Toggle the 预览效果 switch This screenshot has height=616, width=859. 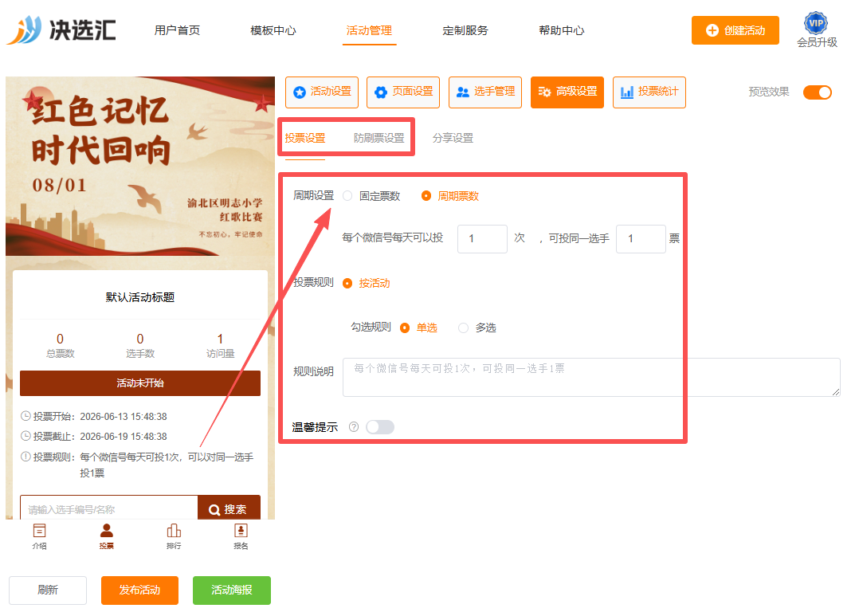pyautogui.click(x=818, y=92)
